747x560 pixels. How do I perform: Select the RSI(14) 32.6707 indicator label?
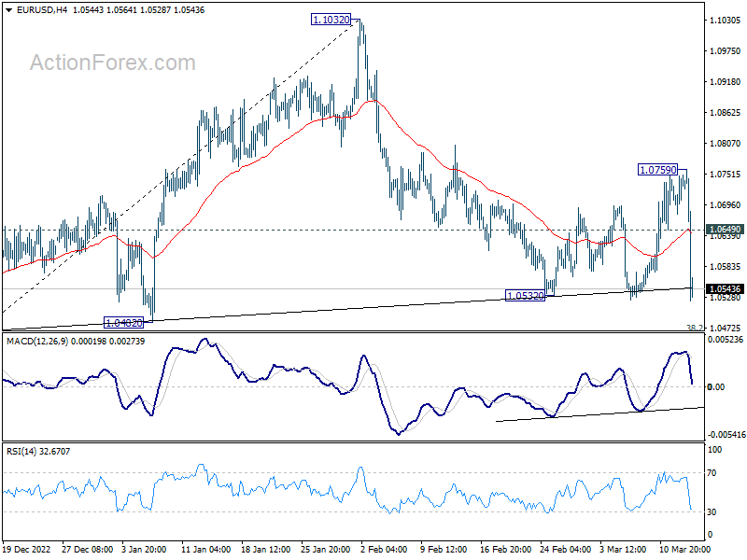(38, 452)
